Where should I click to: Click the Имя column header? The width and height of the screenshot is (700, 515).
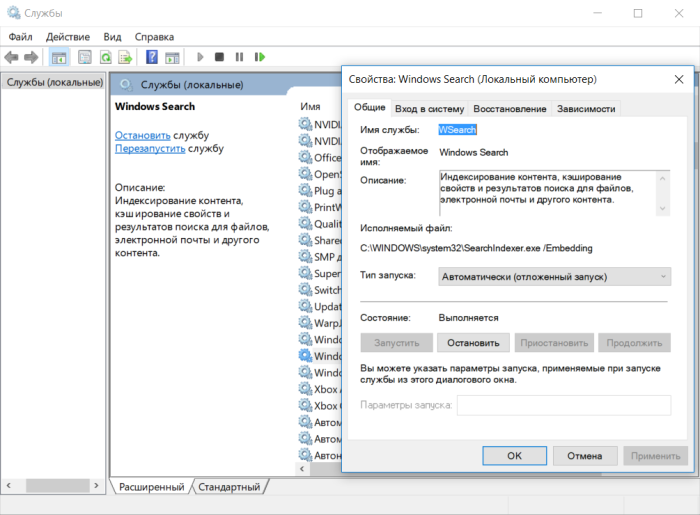310,107
